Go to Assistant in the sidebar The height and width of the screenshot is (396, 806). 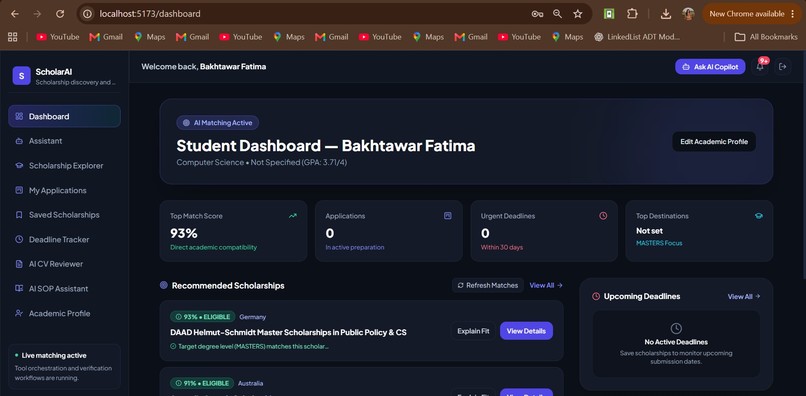[x=64, y=141]
